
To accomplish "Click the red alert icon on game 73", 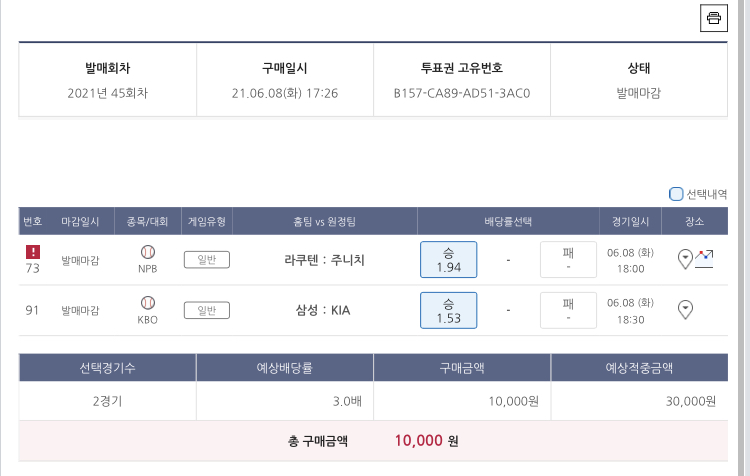I will 33,252.
